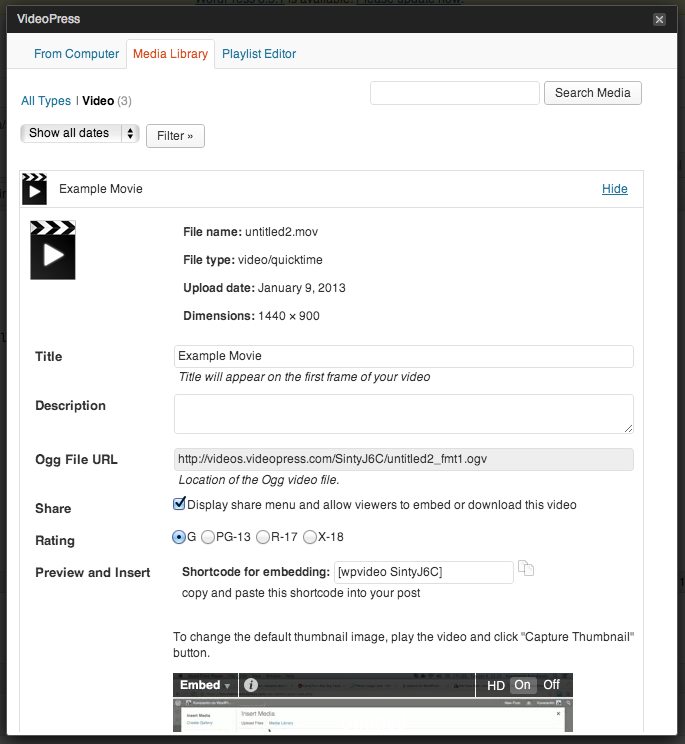
Task: Expand the Embed menu in the player
Action: 205,685
